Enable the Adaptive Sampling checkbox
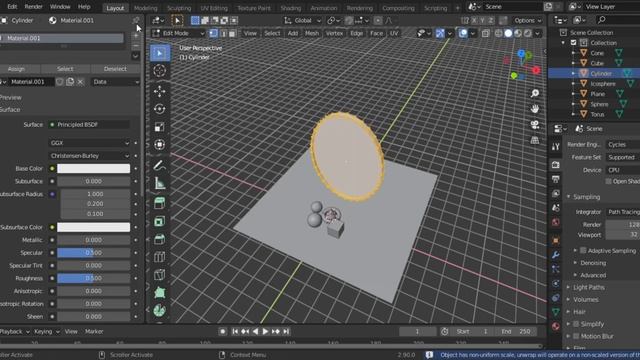Image resolution: width=640 pixels, height=360 pixels. coord(583,251)
